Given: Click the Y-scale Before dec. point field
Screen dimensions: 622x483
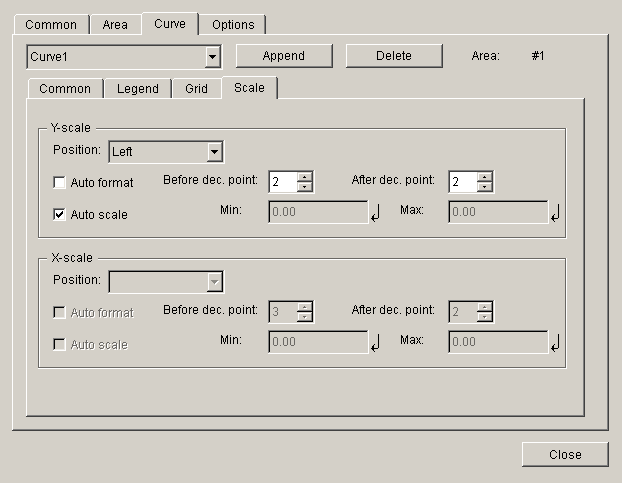Looking at the screenshot, I should (x=282, y=182).
